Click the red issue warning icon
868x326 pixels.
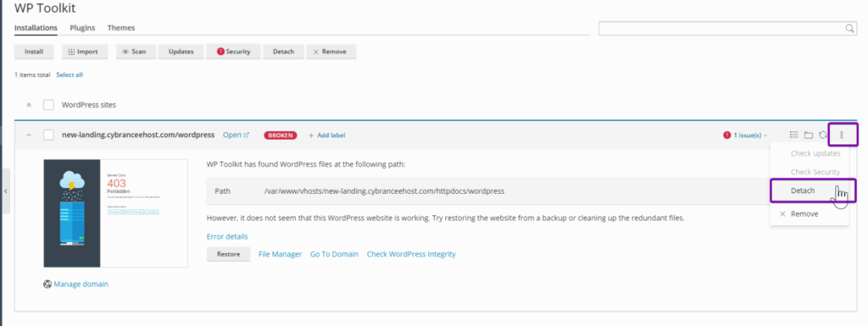pyautogui.click(x=726, y=135)
